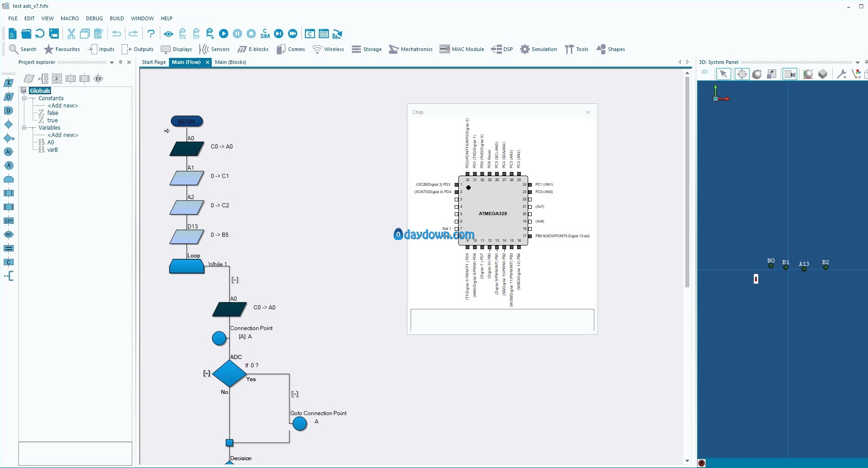Click the Undo arrow icon
The width and height of the screenshot is (868, 468).
[x=117, y=34]
